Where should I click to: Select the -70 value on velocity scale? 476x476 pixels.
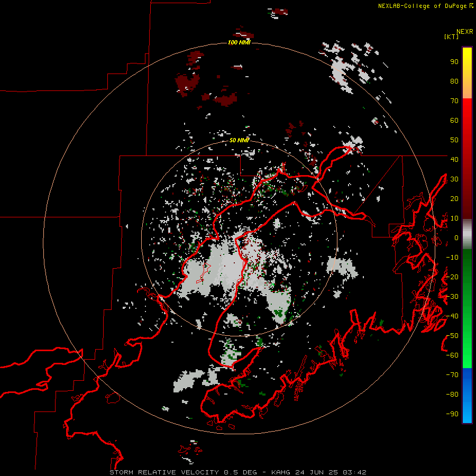[x=452, y=375]
